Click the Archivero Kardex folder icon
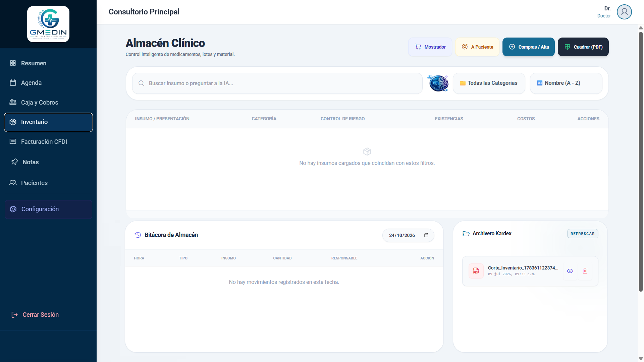The width and height of the screenshot is (644, 362). click(x=466, y=234)
